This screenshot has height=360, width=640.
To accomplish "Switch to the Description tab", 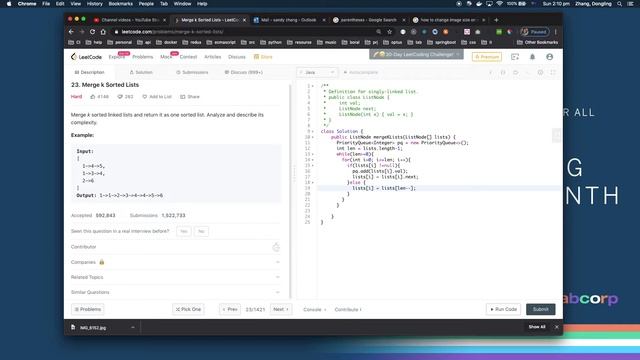I will click(89, 72).
